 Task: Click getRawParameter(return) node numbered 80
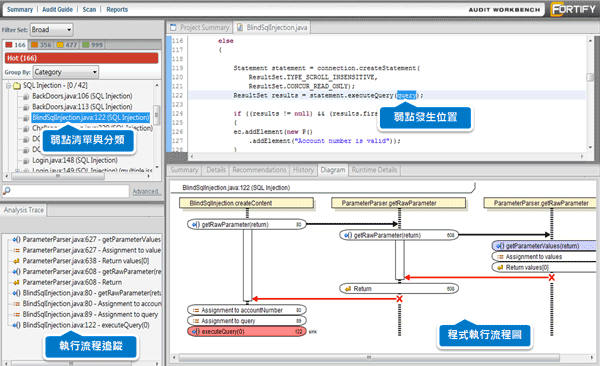(x=246, y=225)
